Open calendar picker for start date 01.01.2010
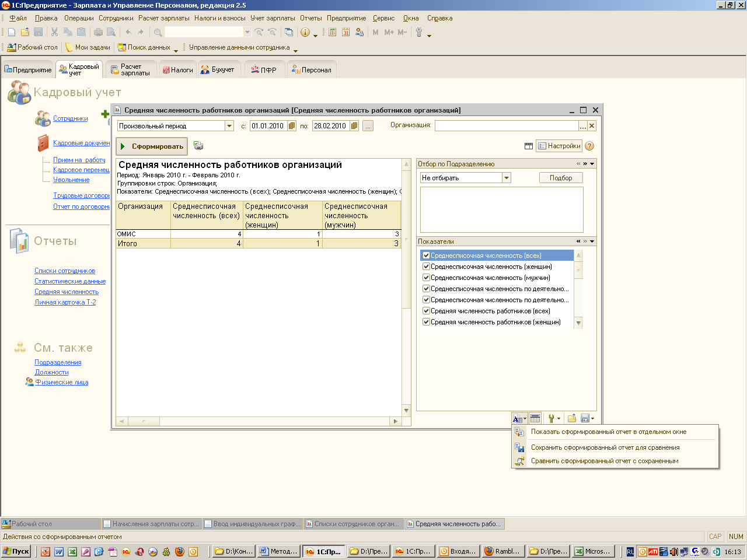This screenshot has height=560, width=747. pyautogui.click(x=292, y=125)
